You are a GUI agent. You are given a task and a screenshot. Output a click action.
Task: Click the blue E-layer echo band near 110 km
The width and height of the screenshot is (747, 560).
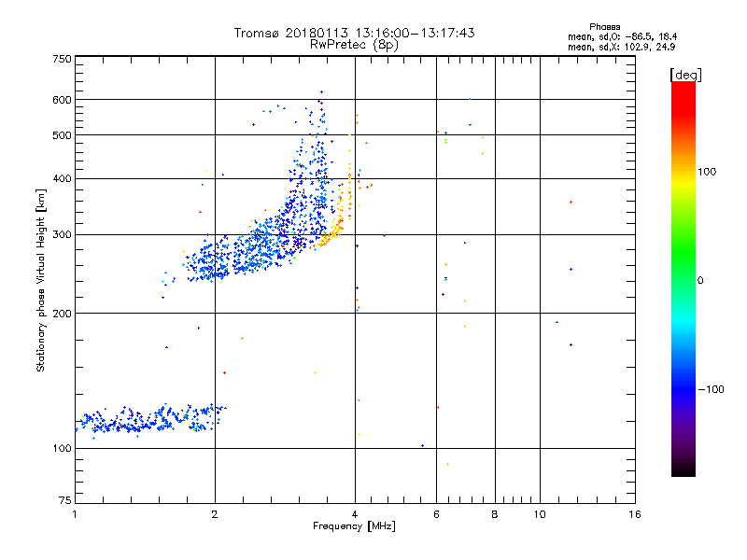coord(150,419)
